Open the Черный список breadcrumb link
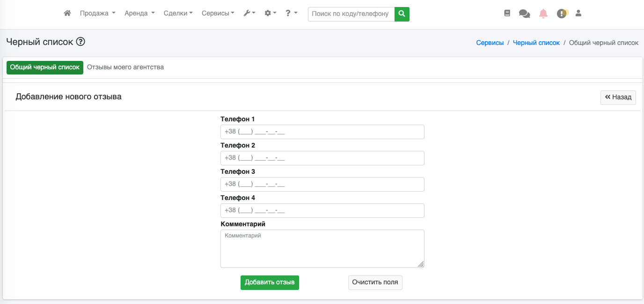Image resolution: width=644 pixels, height=304 pixels. 536,43
